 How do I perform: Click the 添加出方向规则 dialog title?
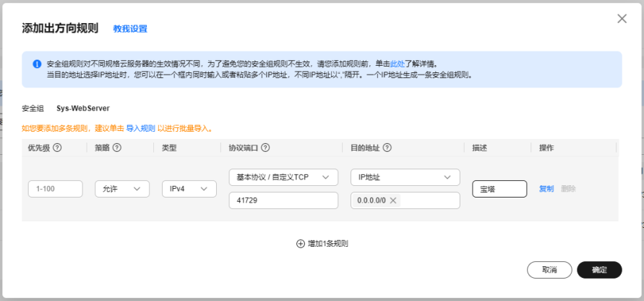coord(60,28)
